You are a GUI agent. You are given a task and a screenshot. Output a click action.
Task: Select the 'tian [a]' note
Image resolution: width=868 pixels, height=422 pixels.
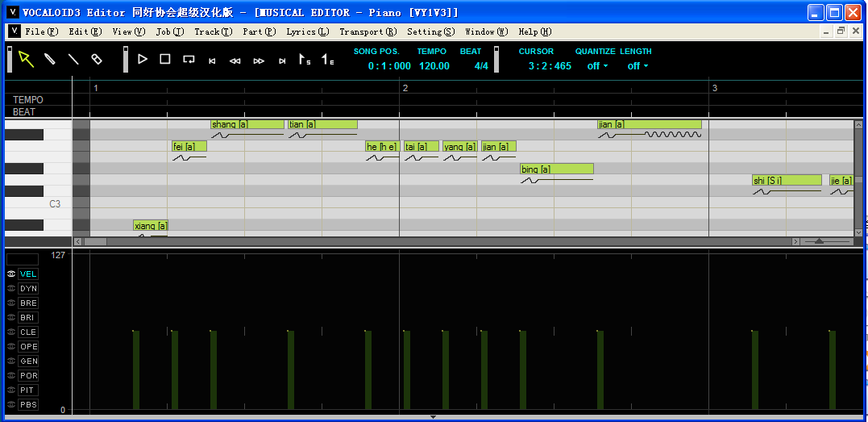coord(322,124)
